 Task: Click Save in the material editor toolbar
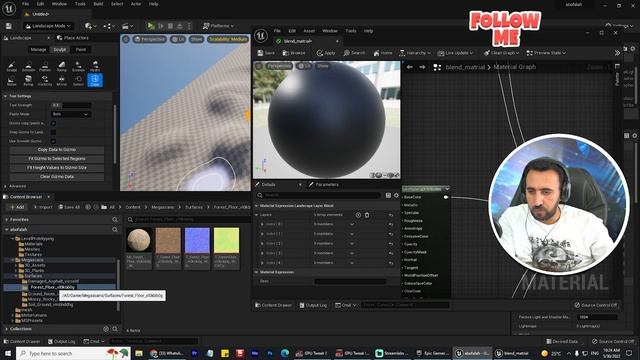click(x=266, y=53)
